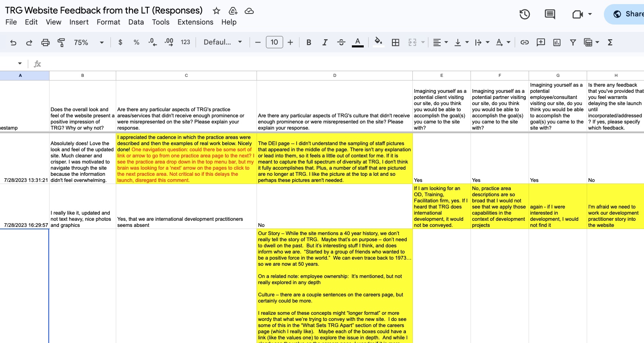Open the Edit menu
The width and height of the screenshot is (644, 343).
pos(31,22)
